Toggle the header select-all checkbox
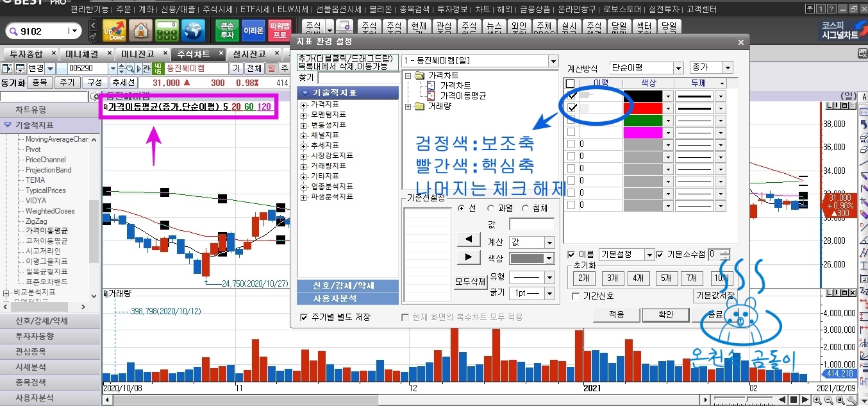Image resolution: width=868 pixels, height=406 pixels. (x=571, y=83)
